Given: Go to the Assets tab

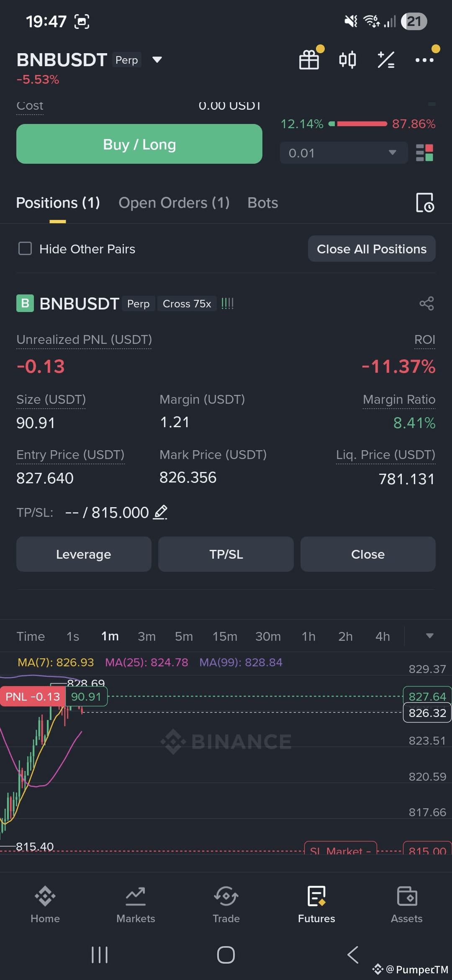Looking at the screenshot, I should (407, 904).
